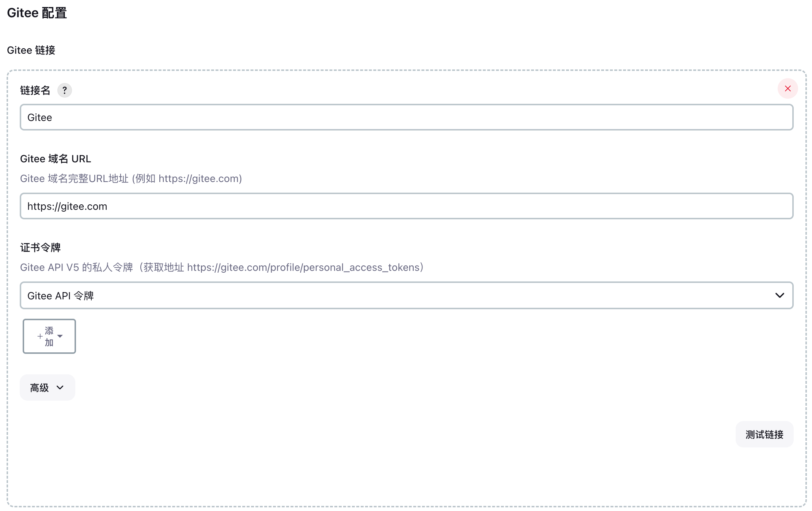Viewport: 812px width, 511px height.
Task: Click the Gitee 域名 URL input field
Action: coord(406,206)
